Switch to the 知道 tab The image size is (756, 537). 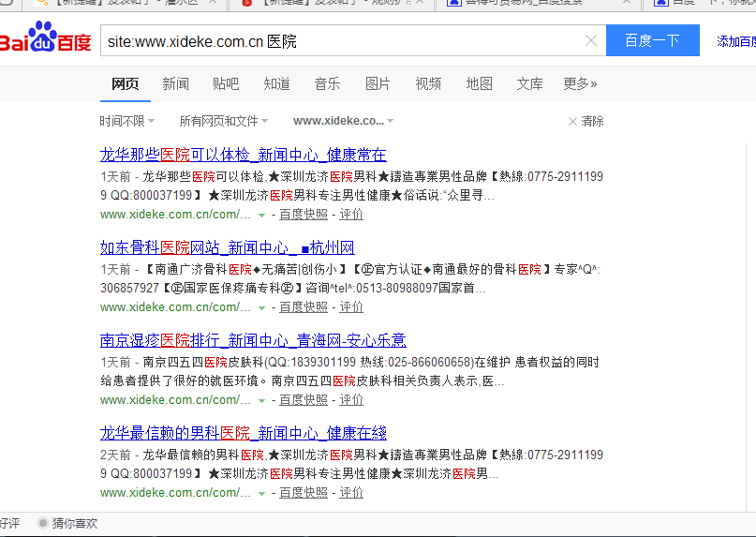[x=276, y=84]
